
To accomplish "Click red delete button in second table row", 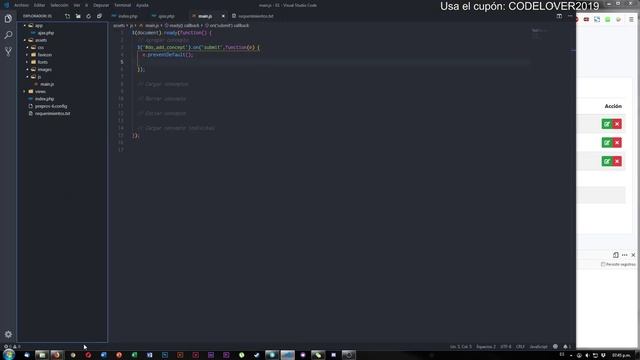I will pos(617,142).
